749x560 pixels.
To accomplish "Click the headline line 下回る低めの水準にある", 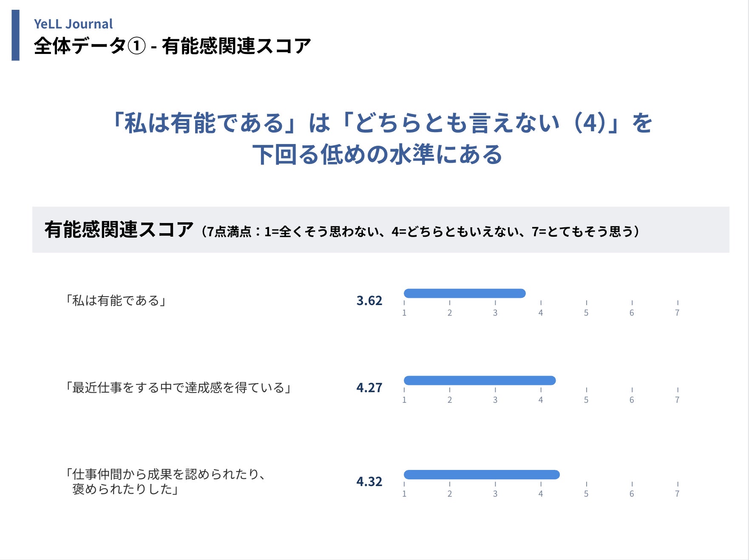I will pos(377,154).
